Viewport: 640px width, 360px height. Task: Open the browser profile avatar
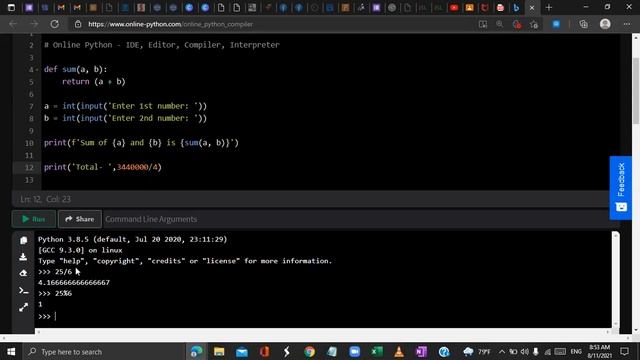[605, 24]
